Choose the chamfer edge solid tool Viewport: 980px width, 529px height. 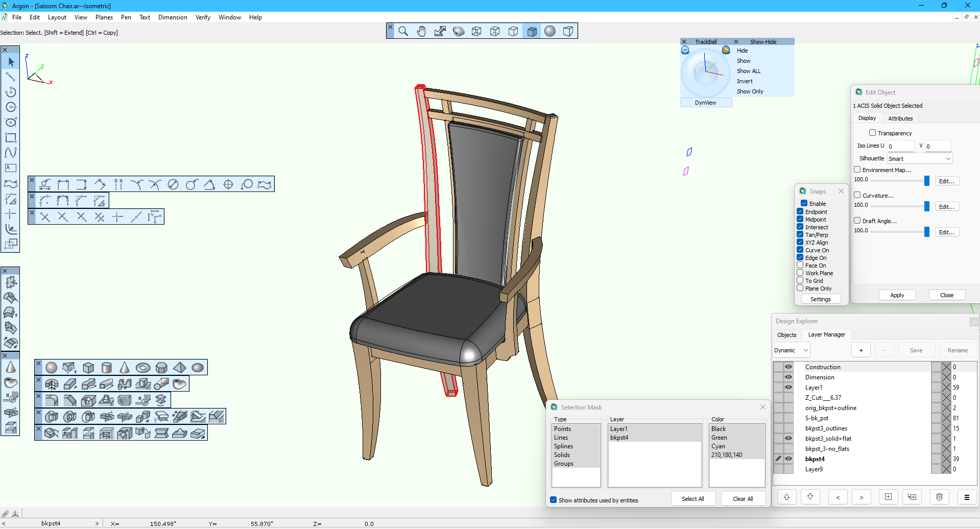click(x=70, y=400)
